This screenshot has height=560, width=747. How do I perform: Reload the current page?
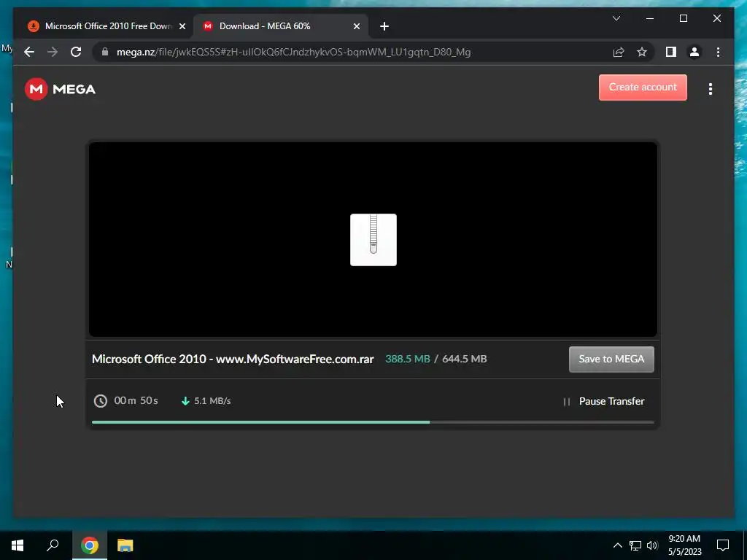coord(76,52)
